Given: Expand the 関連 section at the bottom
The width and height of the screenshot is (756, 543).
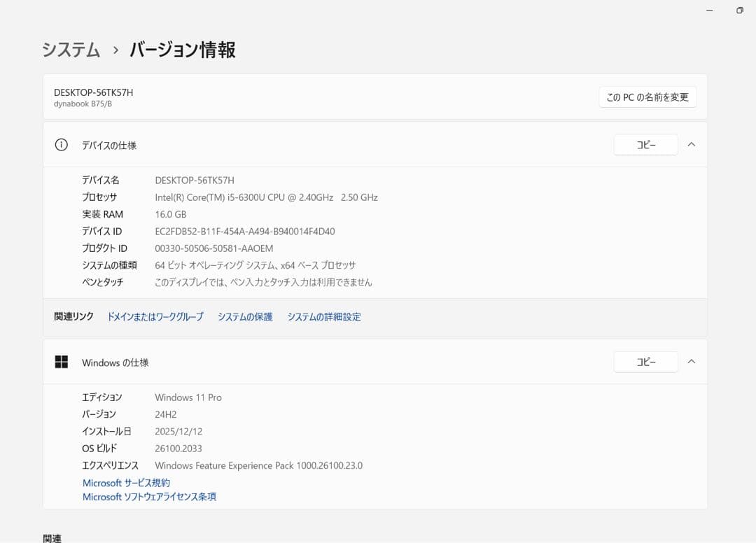Looking at the screenshot, I should pyautogui.click(x=52, y=537).
